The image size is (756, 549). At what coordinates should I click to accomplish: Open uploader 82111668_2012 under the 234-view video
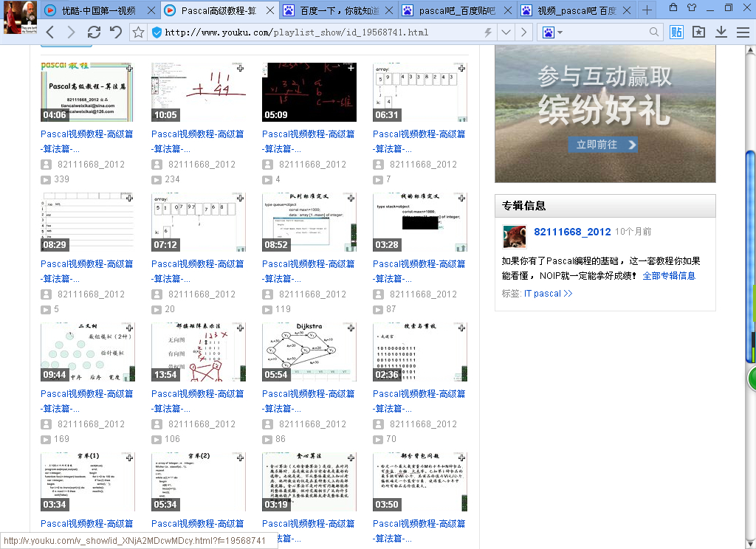point(202,165)
